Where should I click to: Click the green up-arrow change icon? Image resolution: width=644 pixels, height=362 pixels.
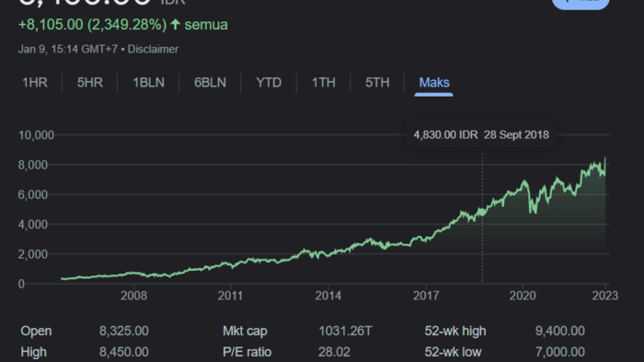point(176,24)
